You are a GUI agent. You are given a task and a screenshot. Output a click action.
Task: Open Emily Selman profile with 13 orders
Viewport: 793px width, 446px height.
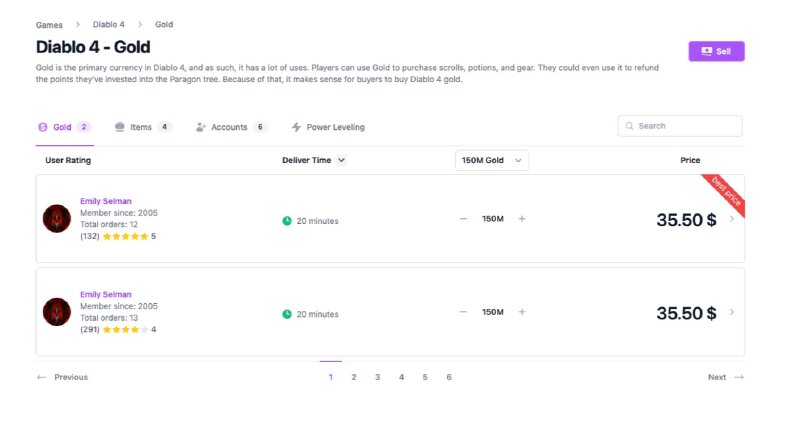106,294
